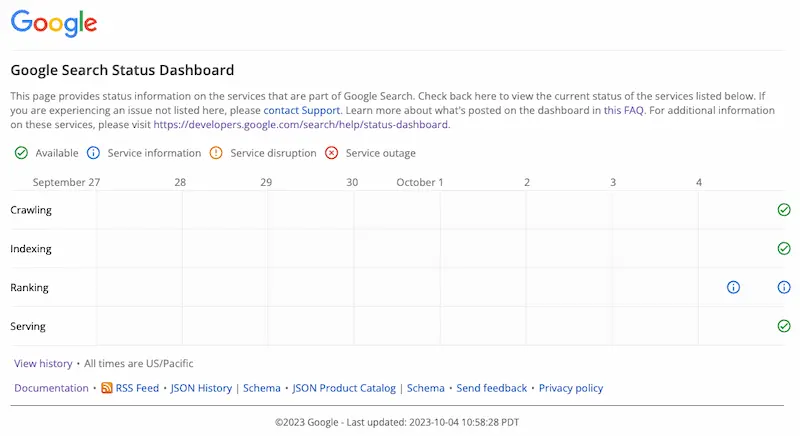Open the RSS Feed link

[137, 388]
